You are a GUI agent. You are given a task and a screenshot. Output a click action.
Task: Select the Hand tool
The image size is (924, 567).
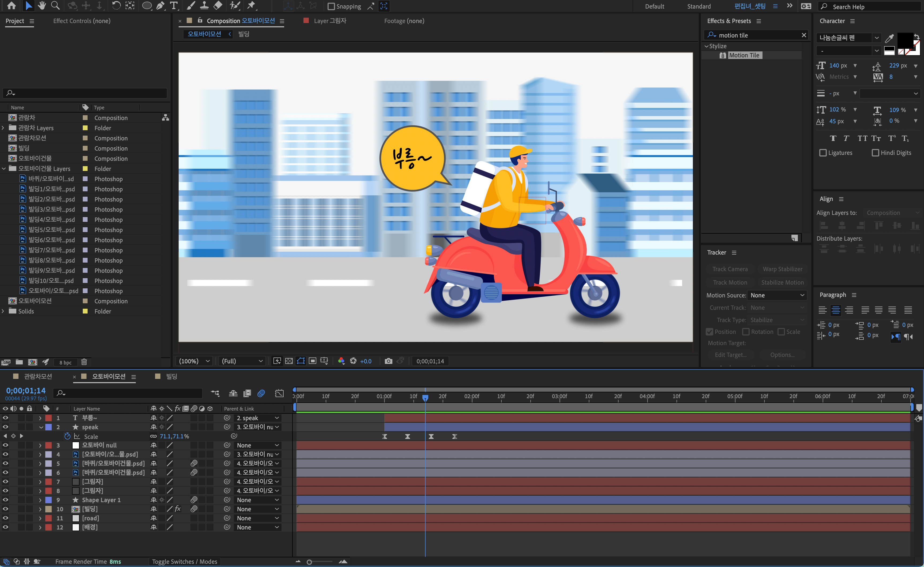point(42,6)
